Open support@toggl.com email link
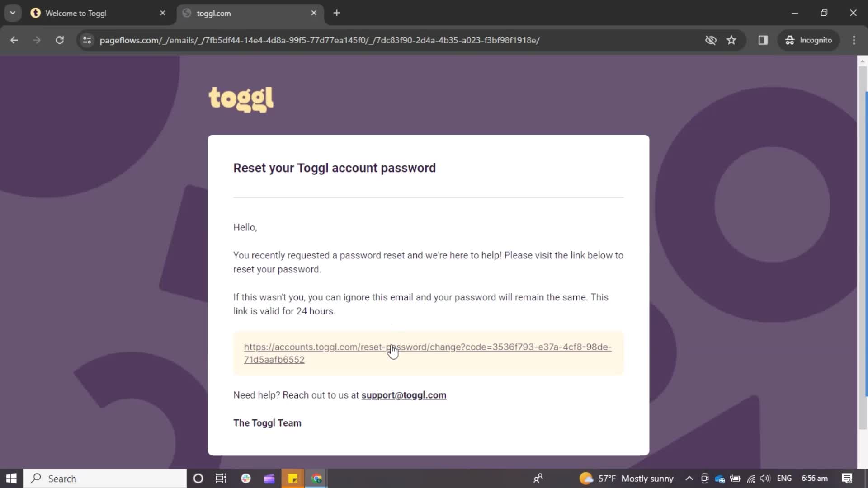The height and width of the screenshot is (488, 868). pyautogui.click(x=404, y=395)
